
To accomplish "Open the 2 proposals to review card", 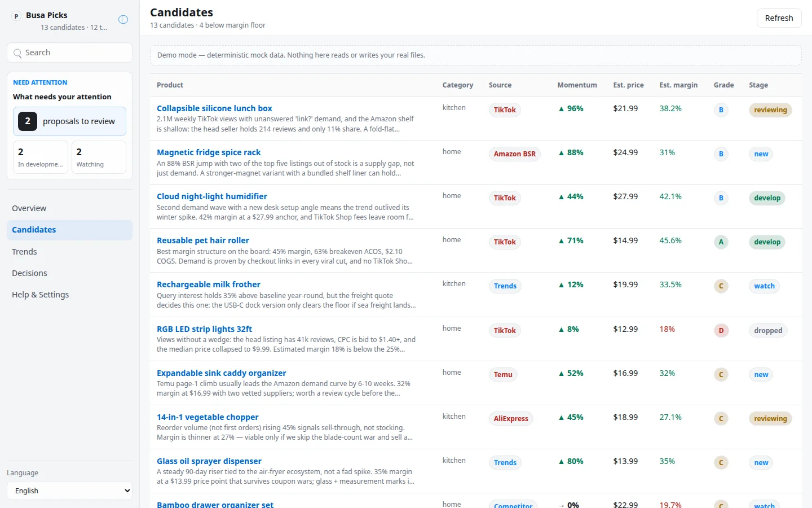I will 69,121.
